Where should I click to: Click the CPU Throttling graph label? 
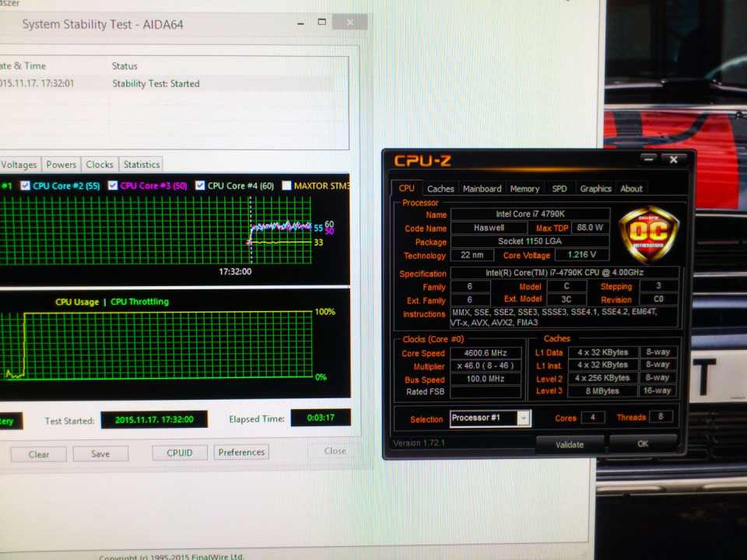(x=139, y=302)
